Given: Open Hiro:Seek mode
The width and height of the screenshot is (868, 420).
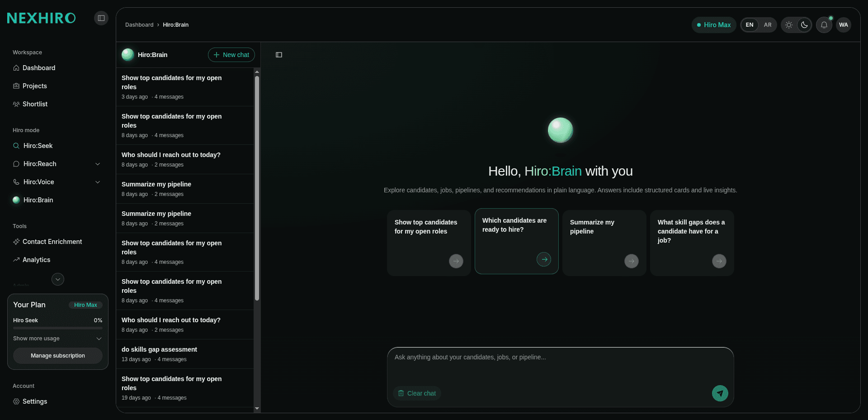Looking at the screenshot, I should tap(57, 146).
